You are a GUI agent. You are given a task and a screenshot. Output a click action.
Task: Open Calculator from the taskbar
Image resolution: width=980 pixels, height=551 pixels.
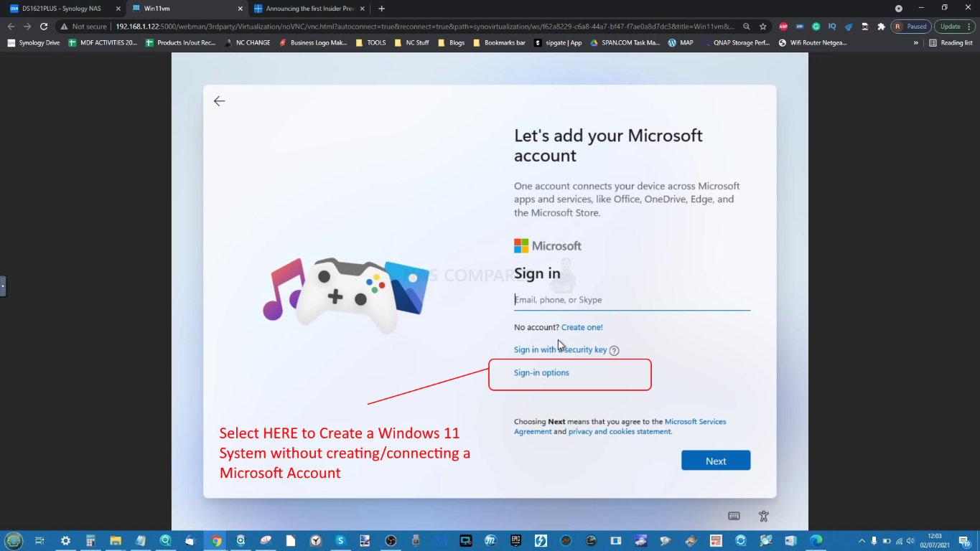(x=90, y=540)
